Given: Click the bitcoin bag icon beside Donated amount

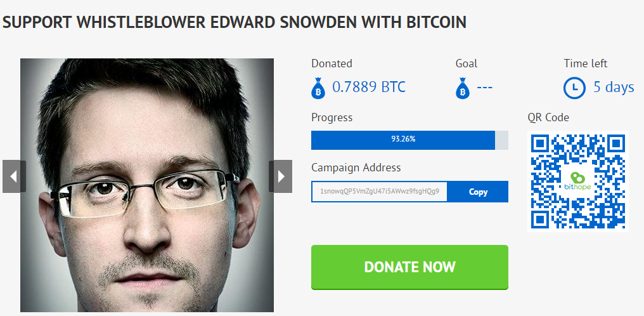Looking at the screenshot, I should (x=318, y=88).
